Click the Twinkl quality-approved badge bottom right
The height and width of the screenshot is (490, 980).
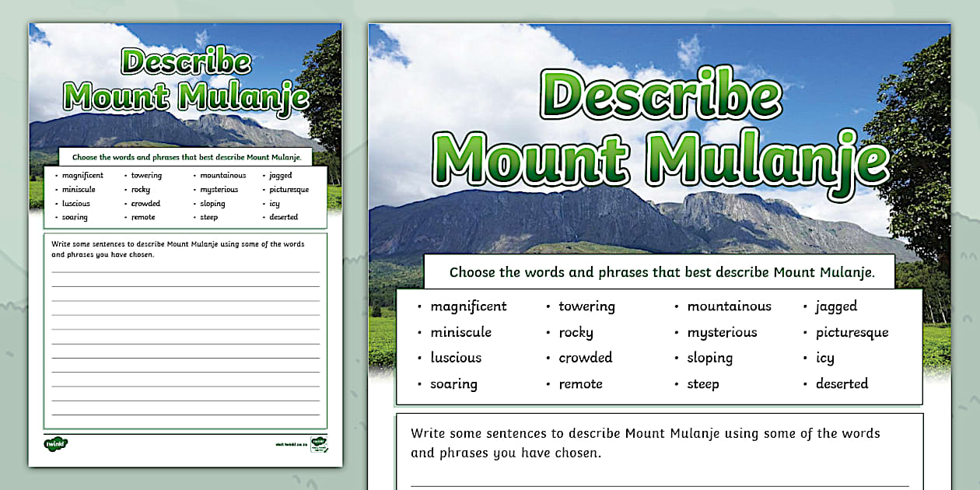point(319,445)
